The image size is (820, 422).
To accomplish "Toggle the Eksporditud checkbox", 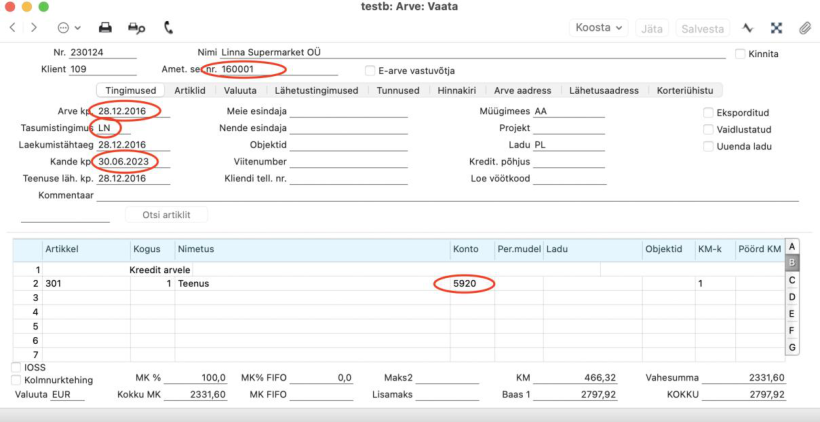I will [x=708, y=112].
